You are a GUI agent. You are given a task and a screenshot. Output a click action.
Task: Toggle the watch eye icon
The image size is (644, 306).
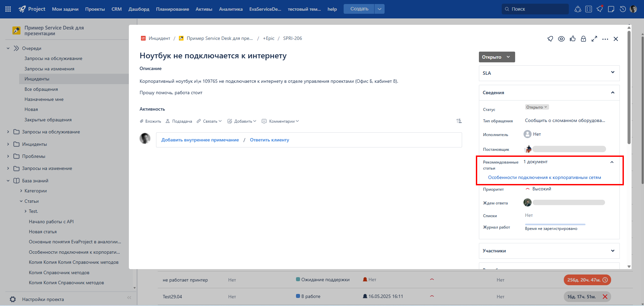pos(561,39)
